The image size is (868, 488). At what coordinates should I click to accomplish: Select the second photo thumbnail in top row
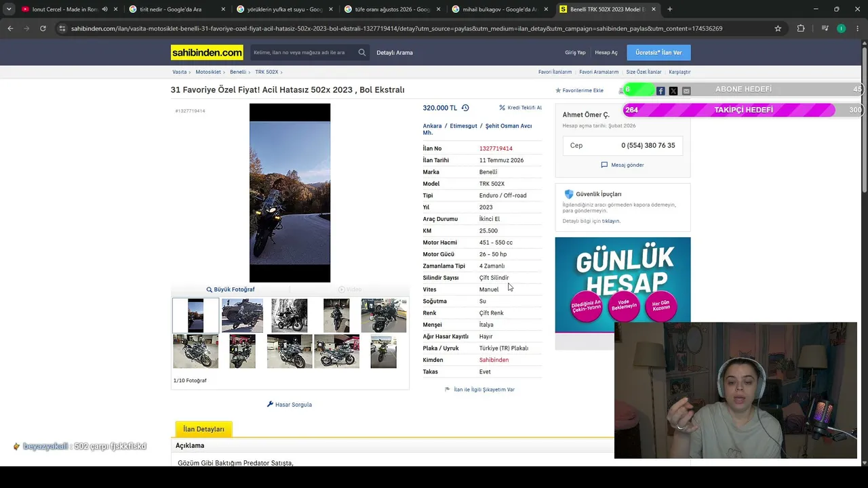[x=242, y=315]
